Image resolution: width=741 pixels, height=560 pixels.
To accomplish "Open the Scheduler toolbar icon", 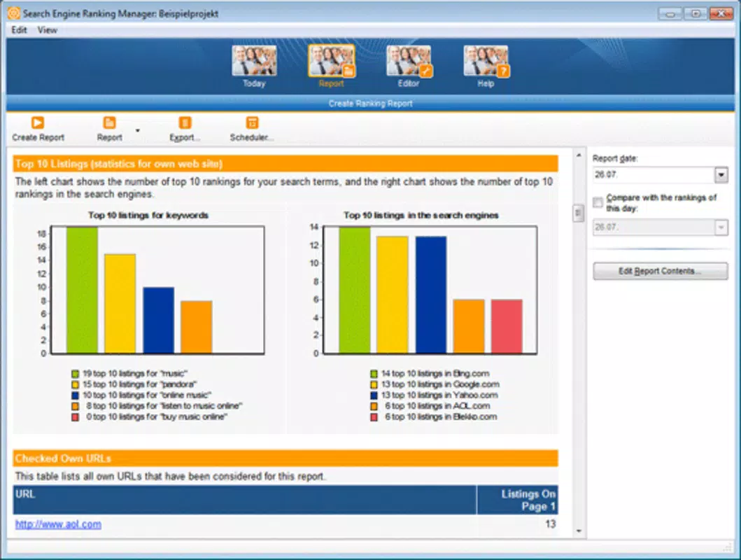I will click(253, 123).
